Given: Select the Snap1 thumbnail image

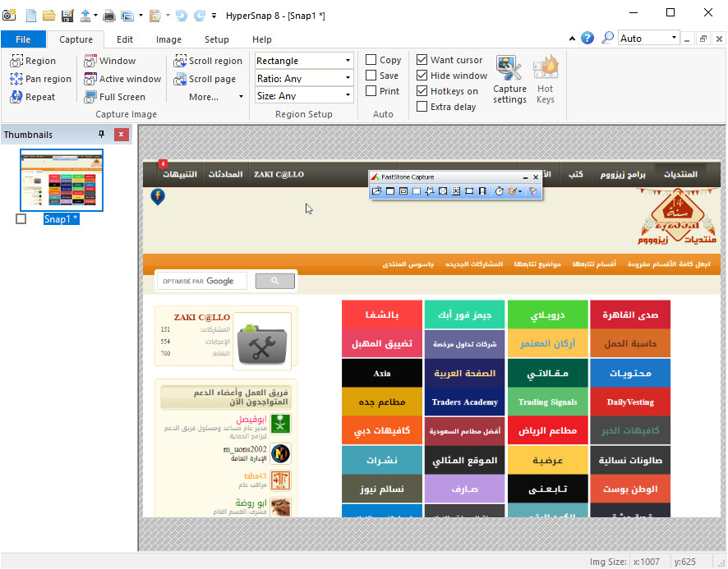Looking at the screenshot, I should (62, 180).
